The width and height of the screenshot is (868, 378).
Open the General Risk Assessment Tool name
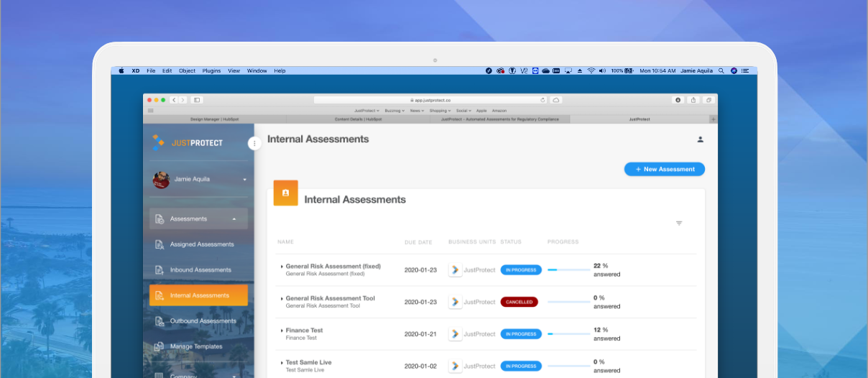[331, 298]
